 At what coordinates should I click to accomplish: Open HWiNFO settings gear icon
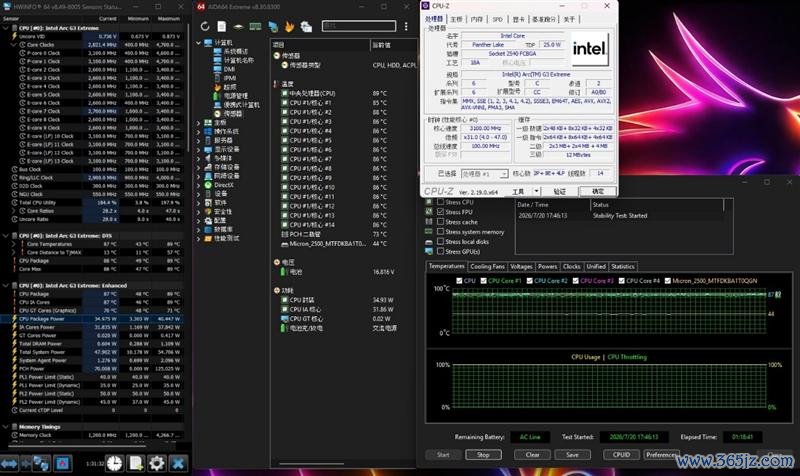[x=157, y=463]
